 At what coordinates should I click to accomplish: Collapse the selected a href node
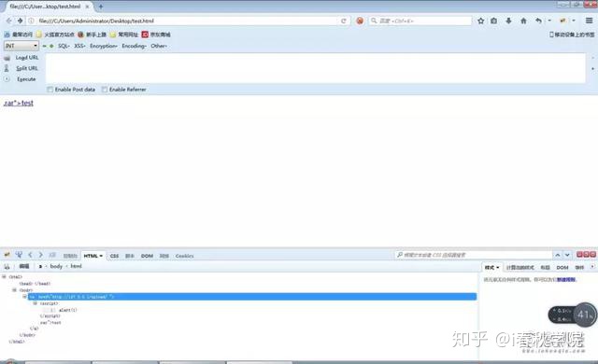[x=25, y=297]
